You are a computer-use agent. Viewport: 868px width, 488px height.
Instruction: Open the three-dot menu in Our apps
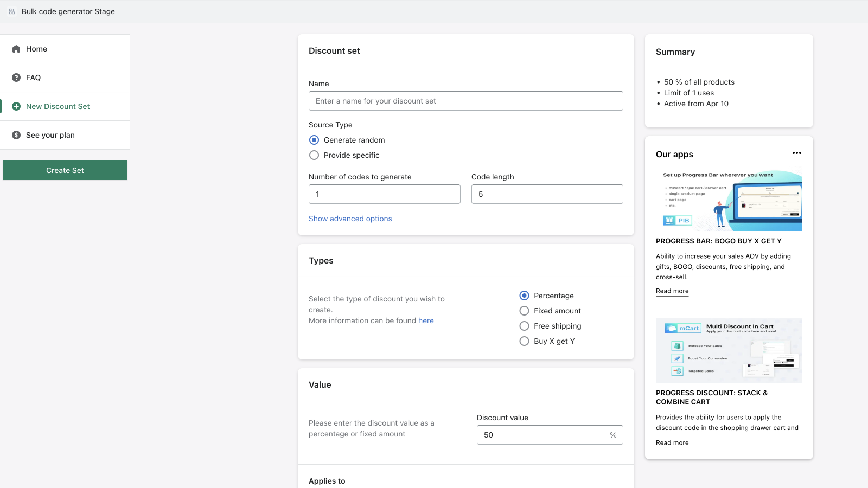796,153
